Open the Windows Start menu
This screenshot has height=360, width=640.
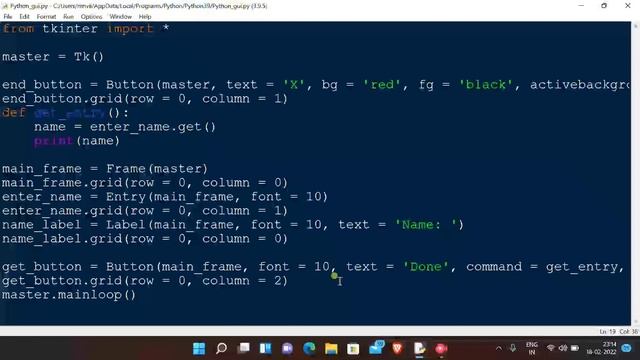coord(199,349)
